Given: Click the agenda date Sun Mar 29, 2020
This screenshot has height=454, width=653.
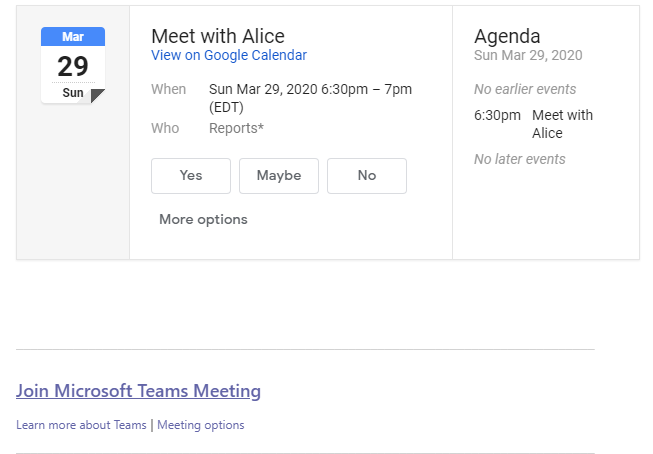Looking at the screenshot, I should click(528, 55).
